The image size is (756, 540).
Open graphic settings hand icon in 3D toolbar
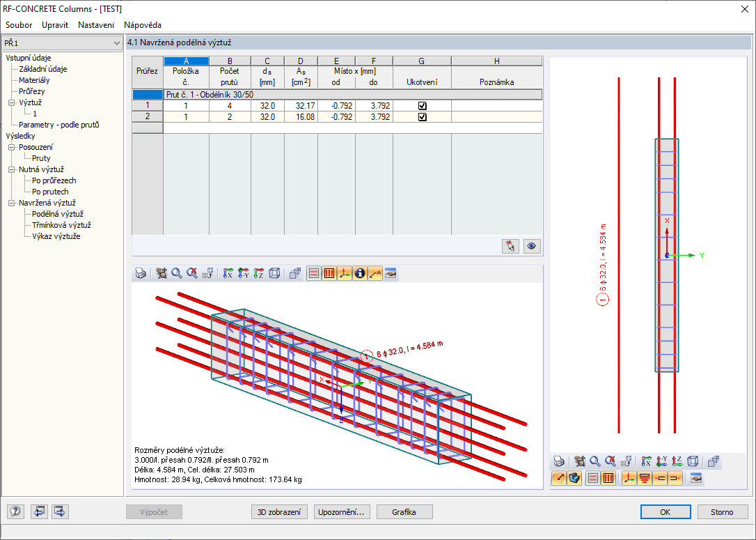tap(391, 274)
